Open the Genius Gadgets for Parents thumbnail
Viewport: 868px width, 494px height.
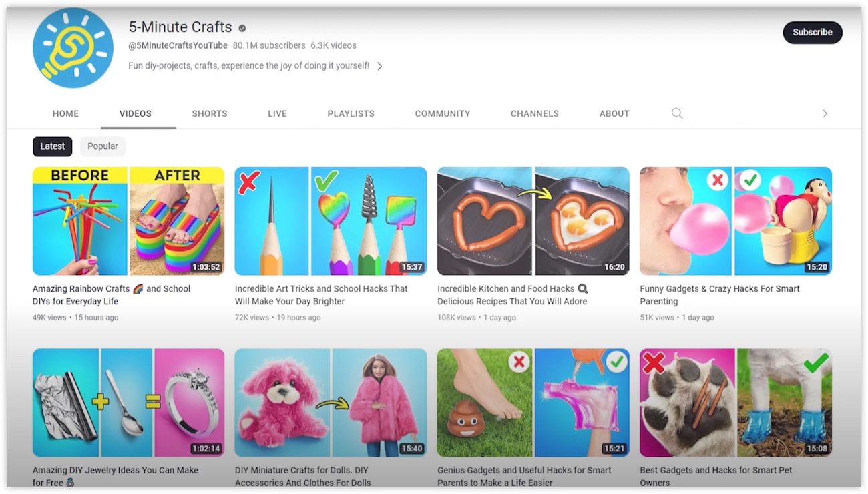coord(533,403)
